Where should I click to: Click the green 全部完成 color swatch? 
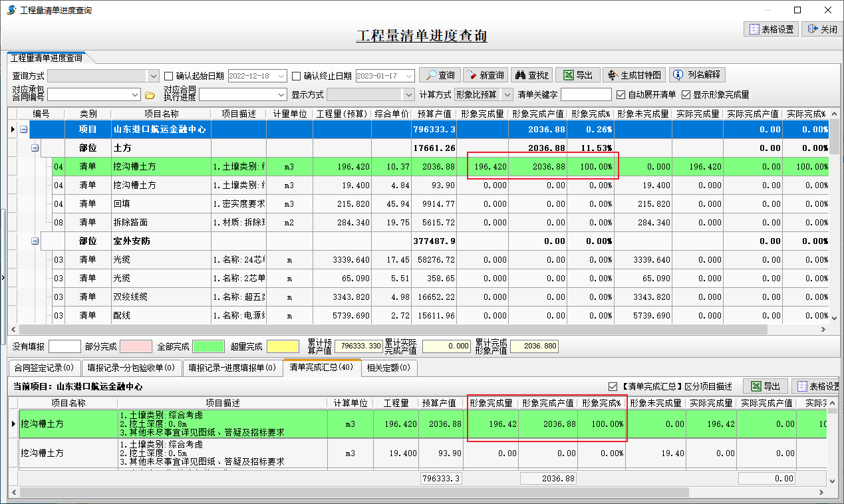pos(208,346)
